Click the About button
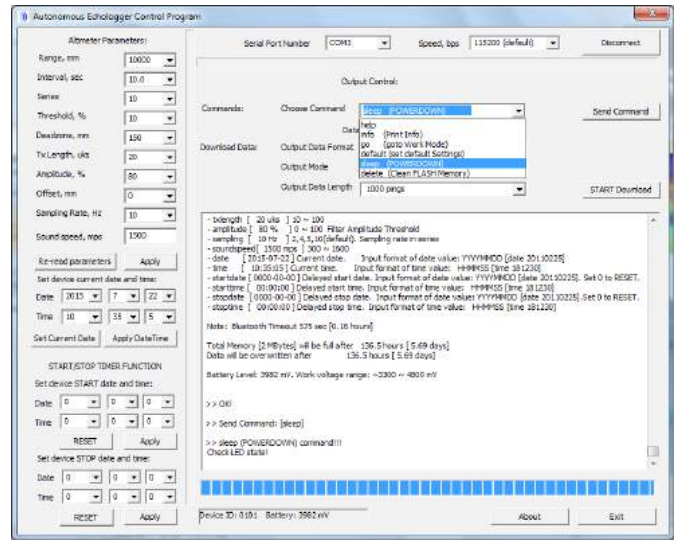 [529, 516]
